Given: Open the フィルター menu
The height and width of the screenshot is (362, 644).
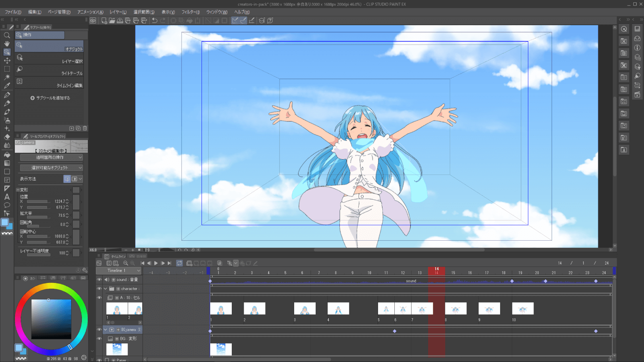Looking at the screenshot, I should [190, 12].
